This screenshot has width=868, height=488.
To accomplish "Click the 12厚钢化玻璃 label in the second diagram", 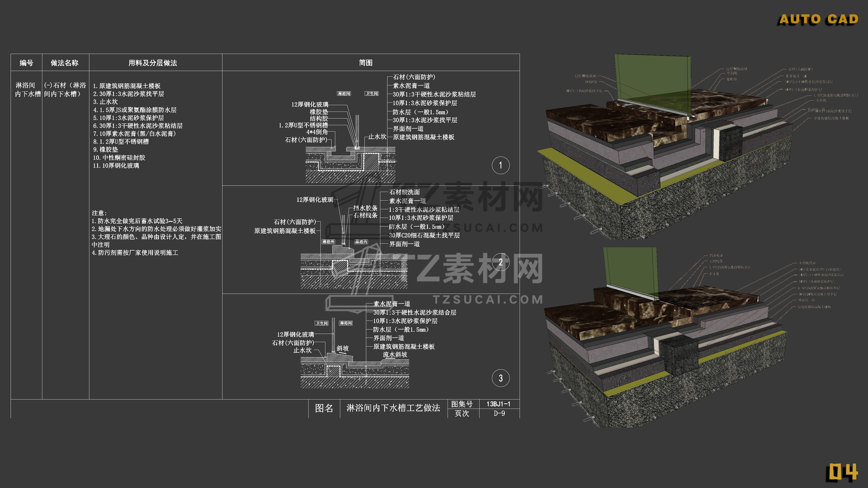I will [x=314, y=200].
